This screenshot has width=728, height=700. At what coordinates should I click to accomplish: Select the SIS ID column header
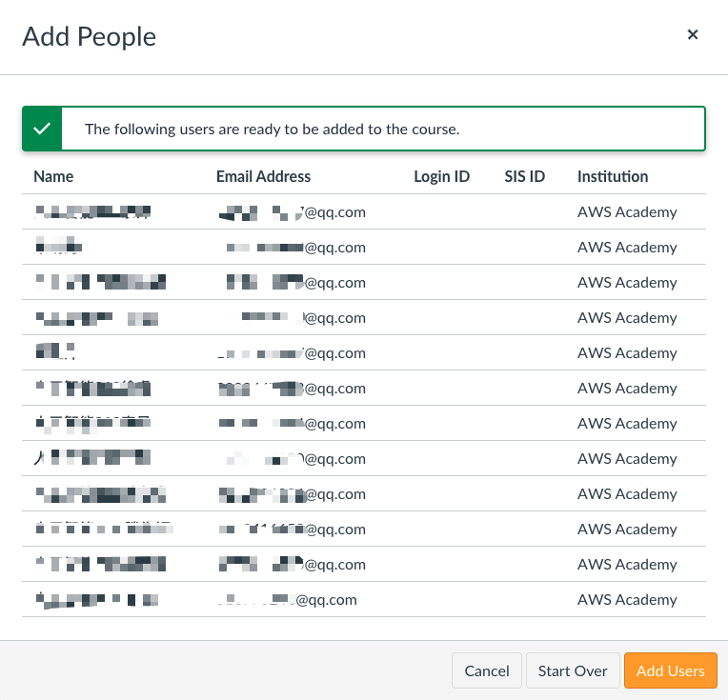coord(524,176)
